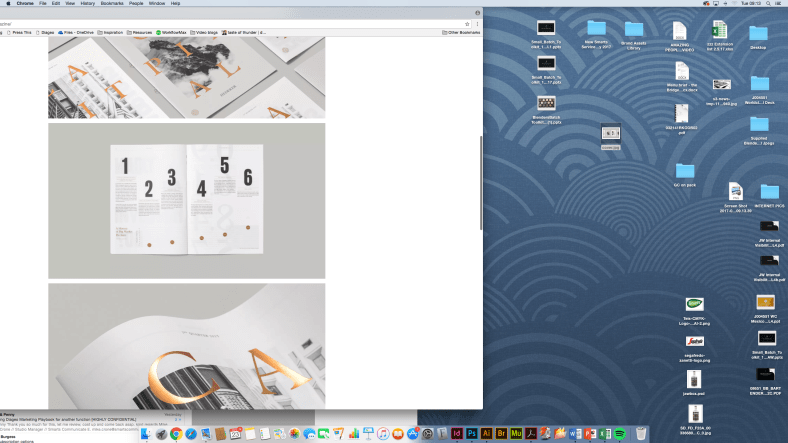Open Photos in the dock

(294, 433)
